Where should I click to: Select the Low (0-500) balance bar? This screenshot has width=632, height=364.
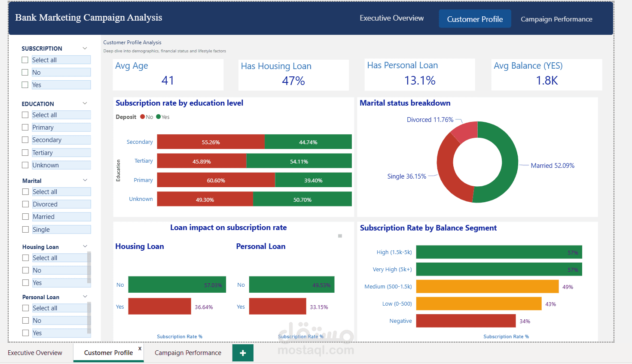point(479,304)
